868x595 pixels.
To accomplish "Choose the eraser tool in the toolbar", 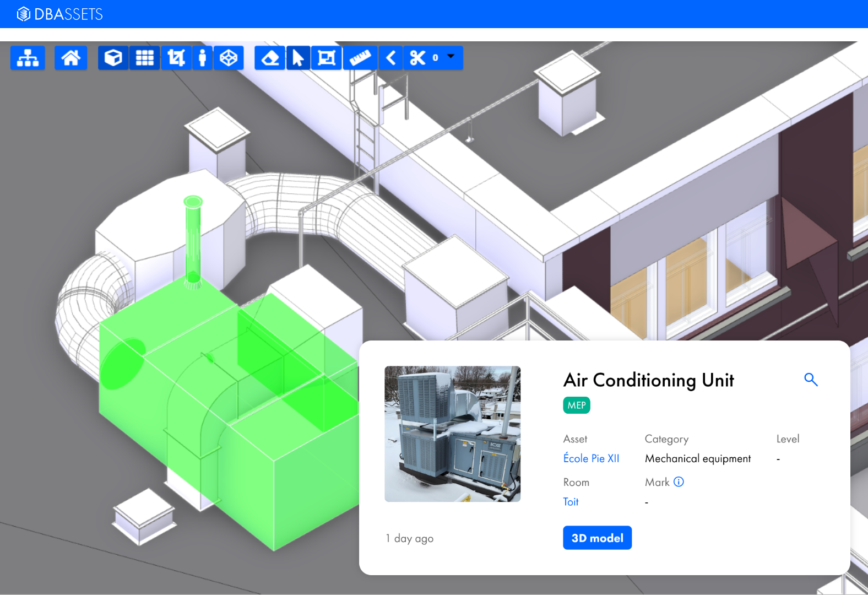I will [x=270, y=58].
